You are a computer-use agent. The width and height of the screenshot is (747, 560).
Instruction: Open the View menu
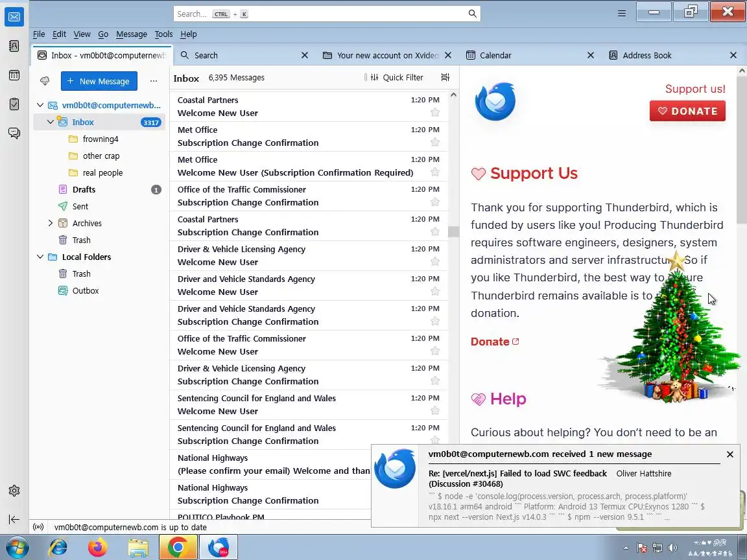(x=82, y=34)
